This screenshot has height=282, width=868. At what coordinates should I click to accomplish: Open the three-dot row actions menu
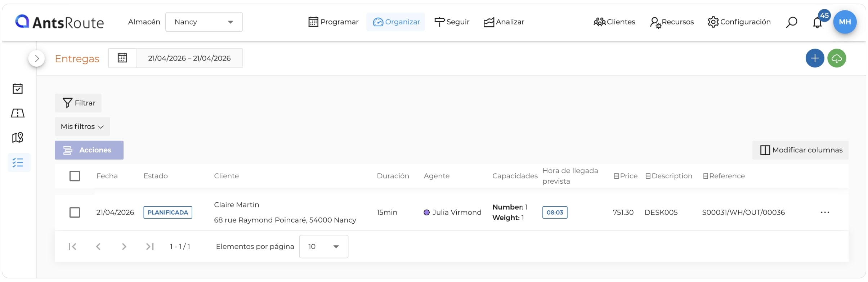pyautogui.click(x=825, y=212)
